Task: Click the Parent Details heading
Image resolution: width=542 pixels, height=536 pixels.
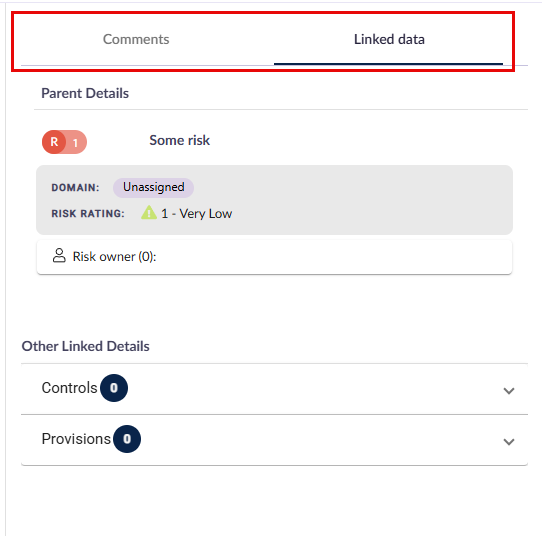Action: coord(85,93)
